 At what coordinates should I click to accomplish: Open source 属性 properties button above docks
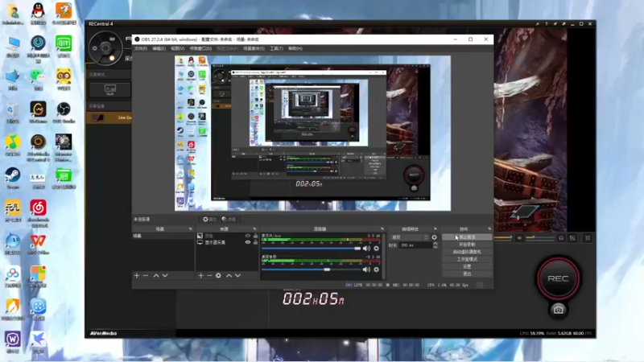click(x=209, y=219)
